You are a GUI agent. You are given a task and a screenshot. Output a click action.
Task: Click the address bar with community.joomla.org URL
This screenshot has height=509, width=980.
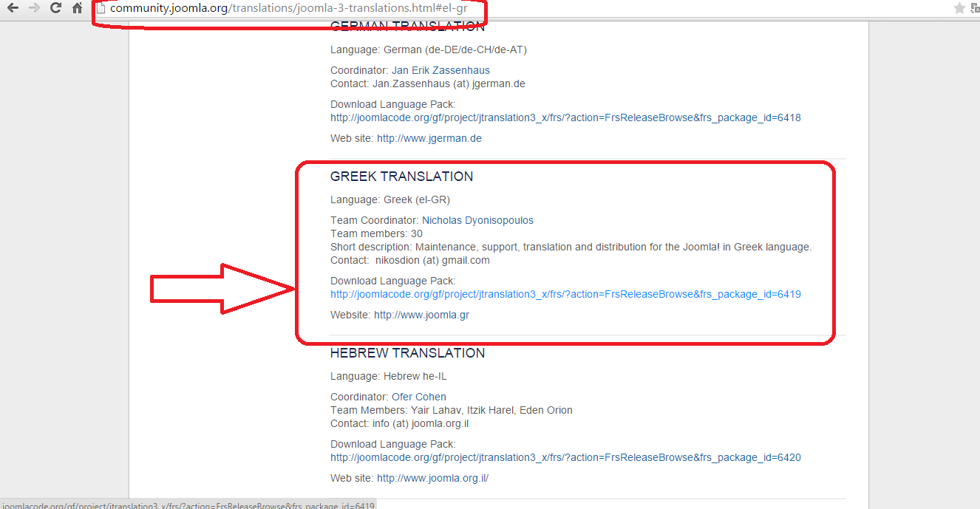288,9
